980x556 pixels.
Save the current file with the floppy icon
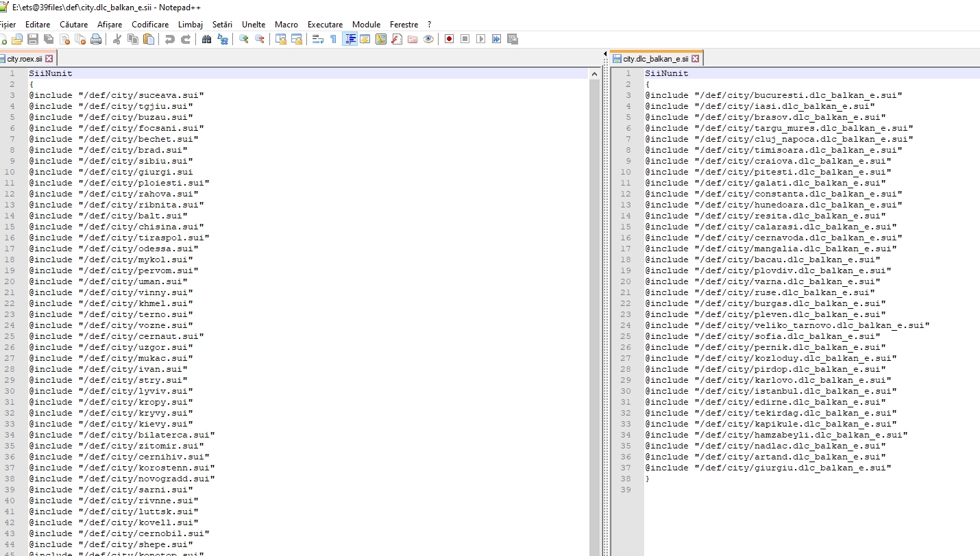coord(33,39)
